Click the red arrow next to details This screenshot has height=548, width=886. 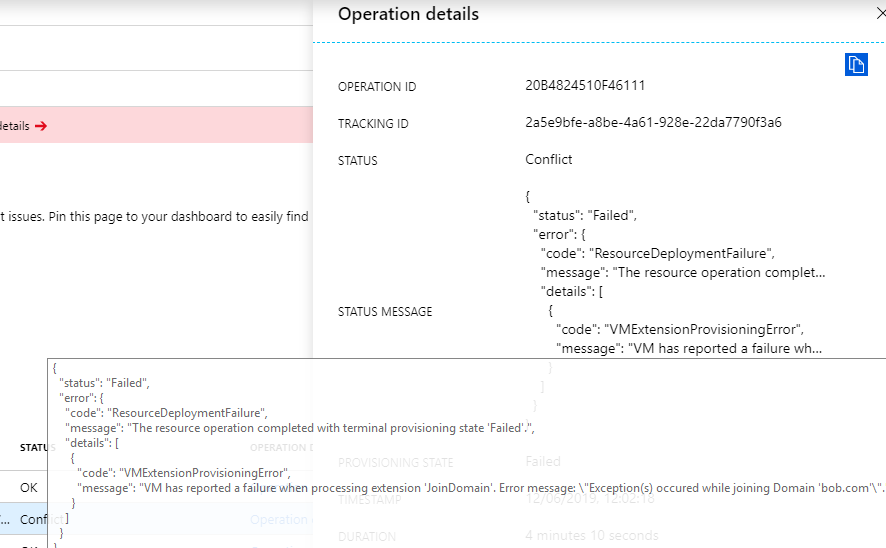pyautogui.click(x=41, y=125)
